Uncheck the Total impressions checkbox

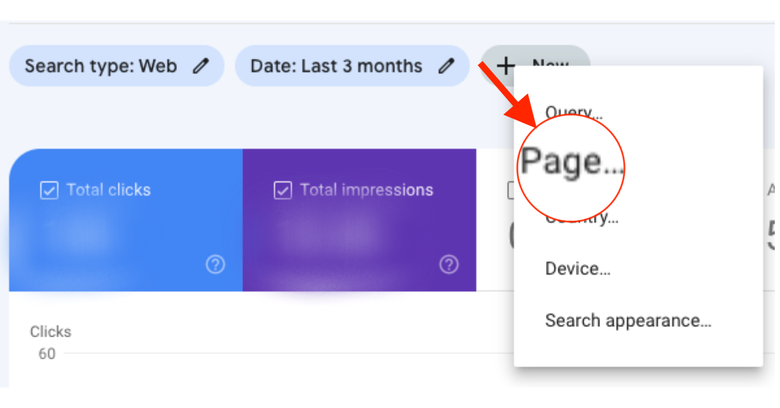(283, 190)
